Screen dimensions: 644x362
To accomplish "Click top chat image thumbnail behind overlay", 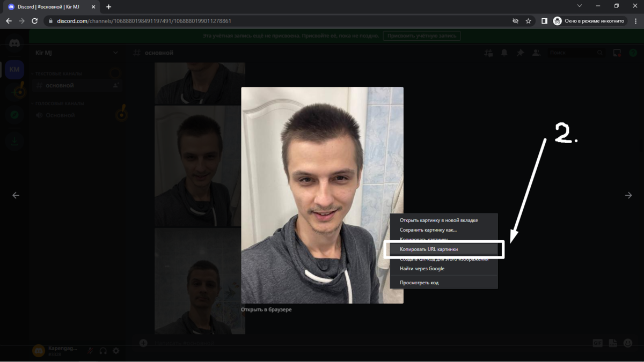I will 200,83.
